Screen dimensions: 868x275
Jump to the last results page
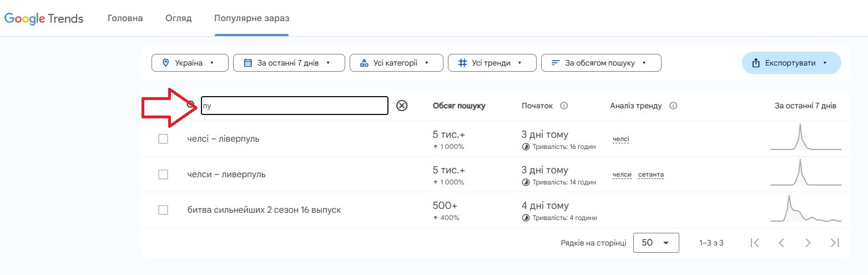coord(835,243)
